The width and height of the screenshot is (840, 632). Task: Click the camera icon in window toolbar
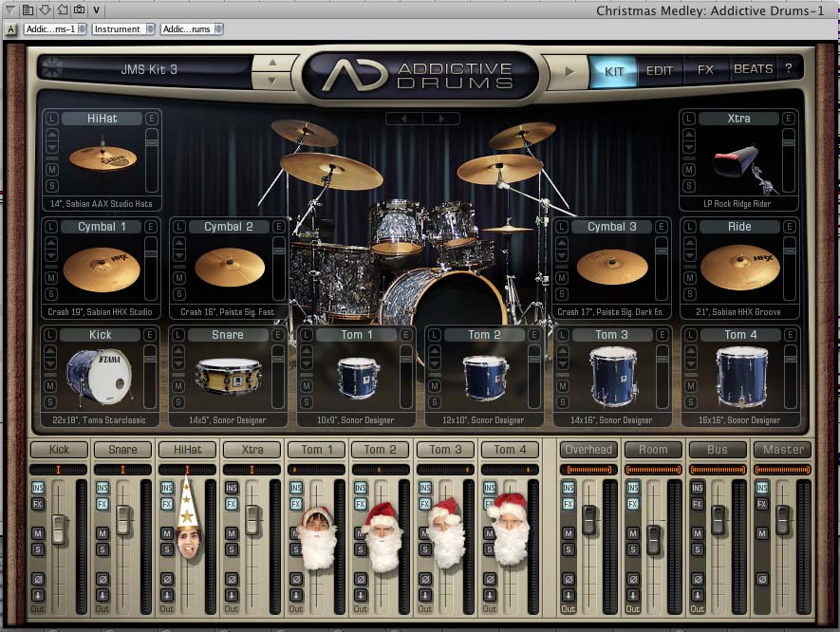tap(80, 9)
